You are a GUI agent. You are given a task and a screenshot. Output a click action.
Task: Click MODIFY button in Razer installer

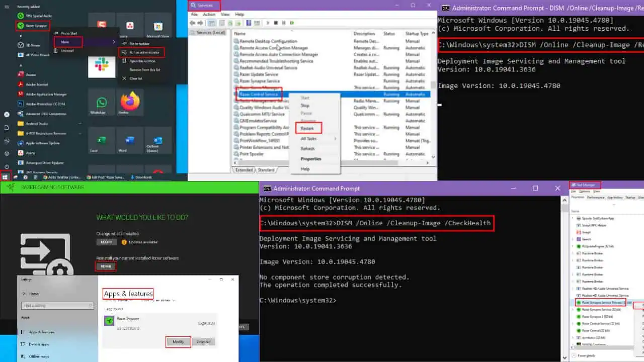point(106,242)
